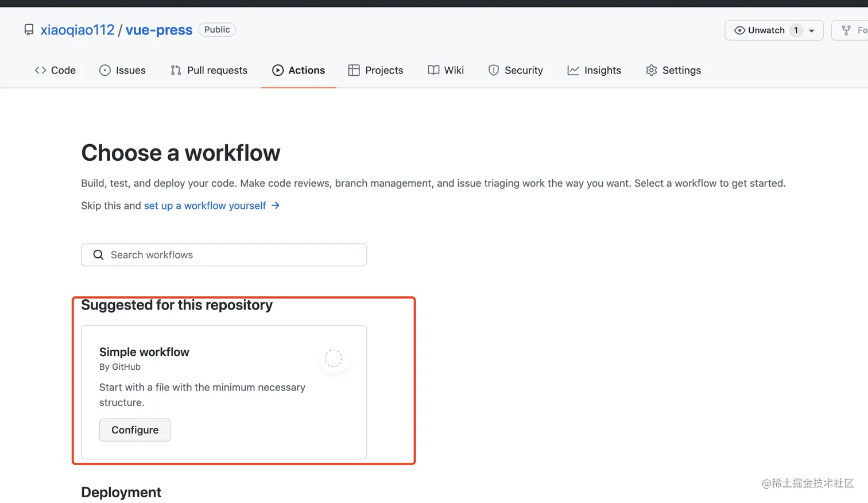Click the repository book icon beside xiaoqiao112

click(29, 30)
